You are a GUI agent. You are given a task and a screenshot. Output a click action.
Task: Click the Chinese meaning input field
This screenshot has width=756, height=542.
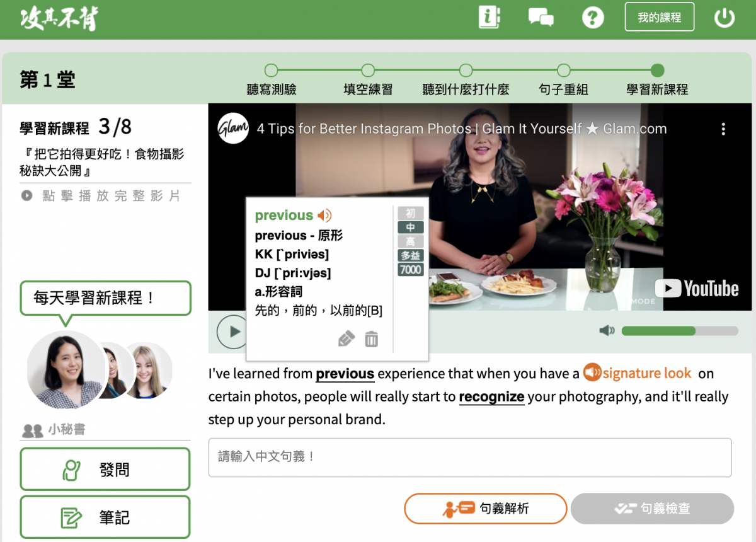point(470,457)
